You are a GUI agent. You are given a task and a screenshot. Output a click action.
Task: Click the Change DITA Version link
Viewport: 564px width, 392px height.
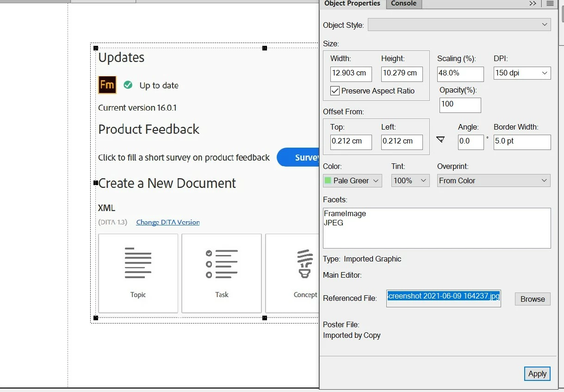pos(168,222)
